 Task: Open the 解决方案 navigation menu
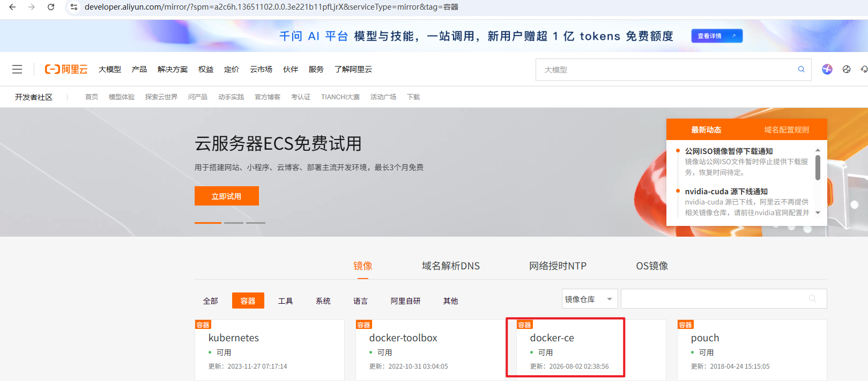tap(173, 69)
